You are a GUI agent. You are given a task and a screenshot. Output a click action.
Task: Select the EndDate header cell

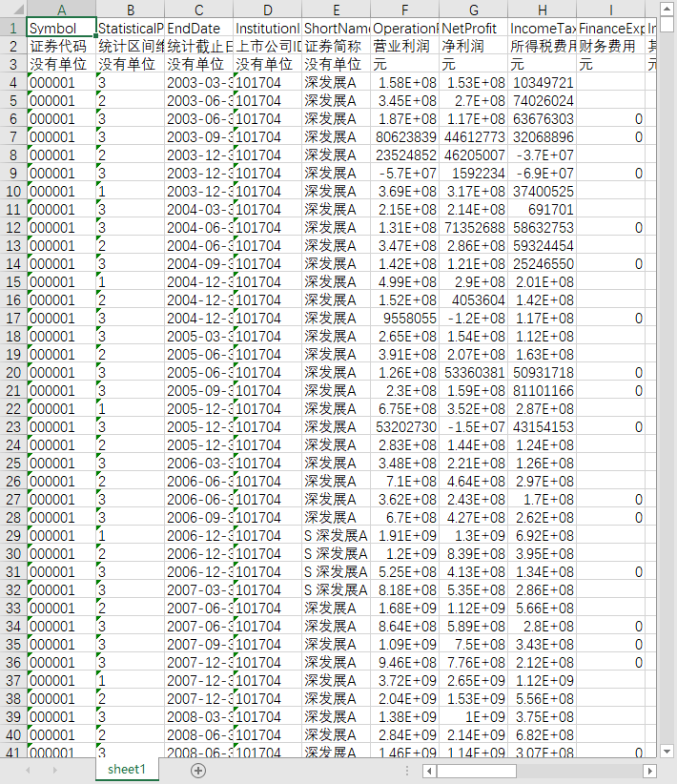tap(199, 28)
